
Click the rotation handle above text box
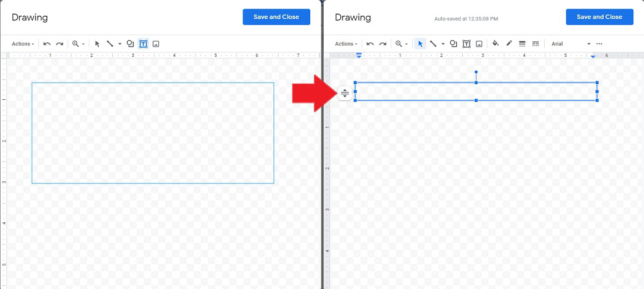476,72
